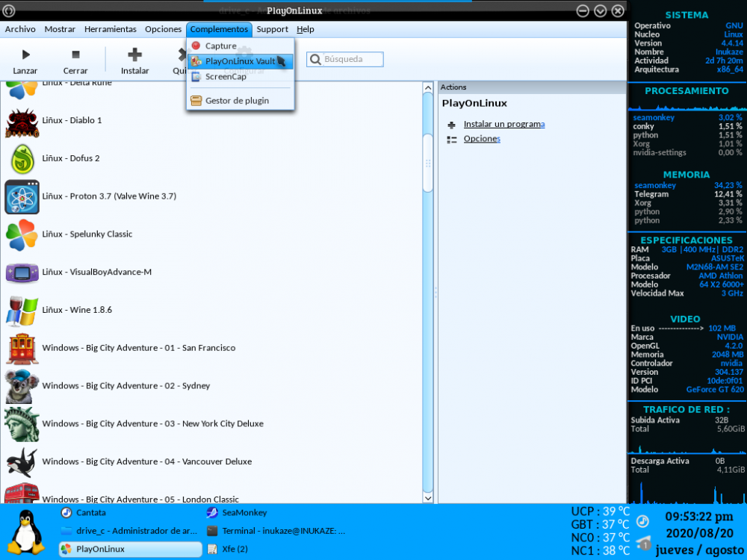Click the Lanzar play icon
The width and height of the screenshot is (747, 560).
(x=25, y=55)
